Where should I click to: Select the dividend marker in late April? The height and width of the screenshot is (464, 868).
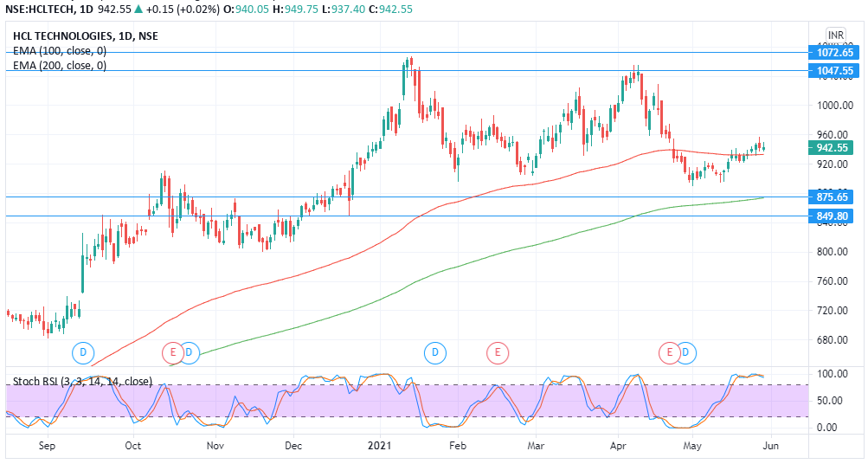pos(685,352)
